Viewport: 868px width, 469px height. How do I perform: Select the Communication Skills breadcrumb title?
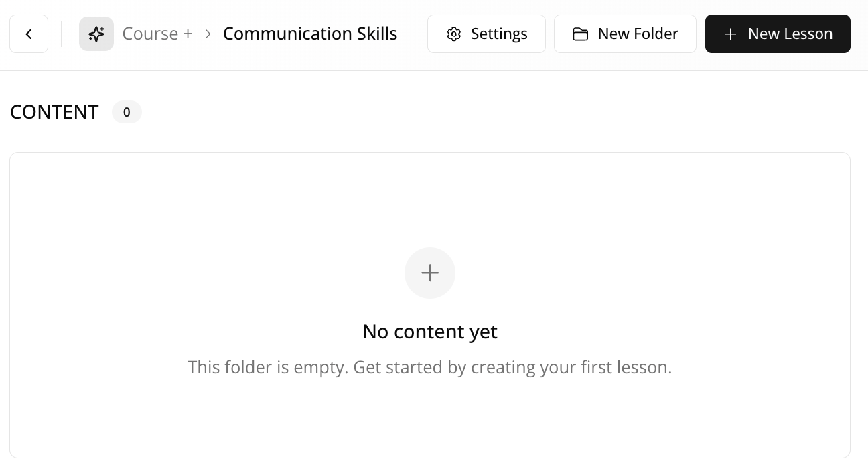(x=310, y=33)
